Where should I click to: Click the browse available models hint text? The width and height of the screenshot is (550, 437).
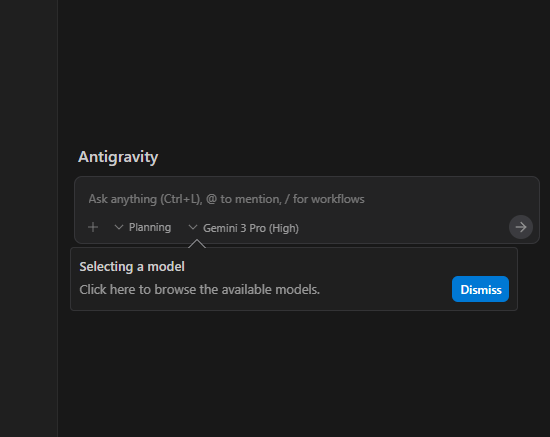[200, 290]
